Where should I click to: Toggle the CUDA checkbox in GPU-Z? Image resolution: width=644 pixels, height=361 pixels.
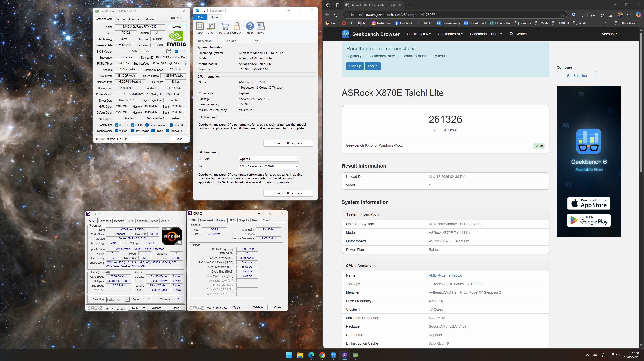pos(133,125)
